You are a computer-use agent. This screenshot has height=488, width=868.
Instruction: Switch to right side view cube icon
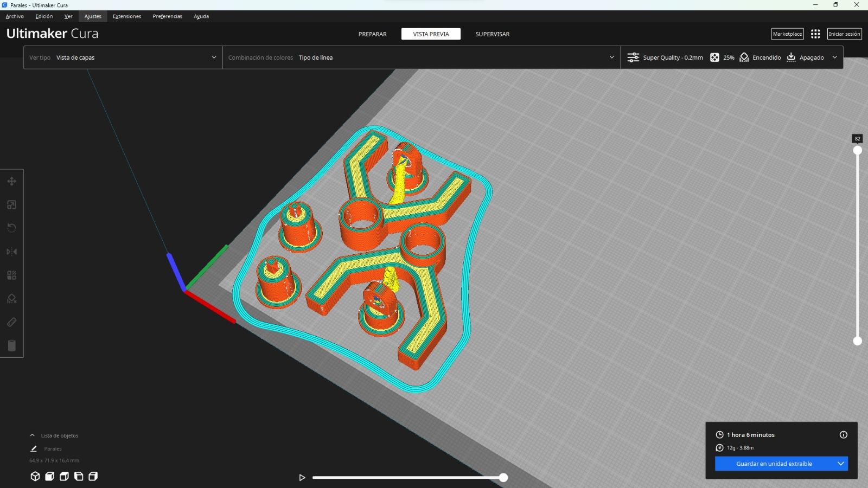[x=93, y=476]
